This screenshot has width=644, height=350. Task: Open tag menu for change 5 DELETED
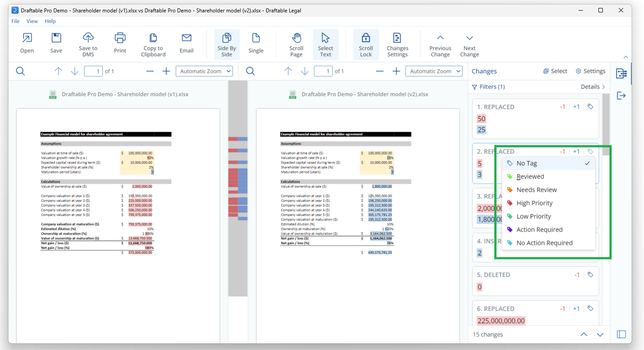point(590,275)
